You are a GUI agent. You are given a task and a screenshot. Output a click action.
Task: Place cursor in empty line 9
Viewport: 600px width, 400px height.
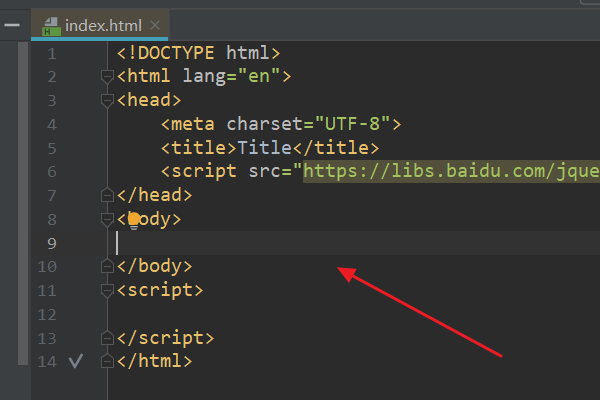coord(352,243)
